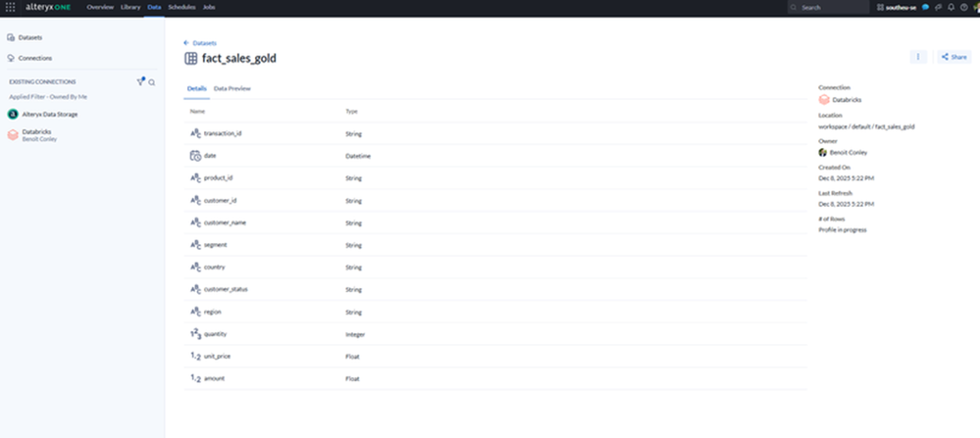Screen dimensions: 980x438
Task: Click the string type icon for customer_id
Action: (x=195, y=200)
